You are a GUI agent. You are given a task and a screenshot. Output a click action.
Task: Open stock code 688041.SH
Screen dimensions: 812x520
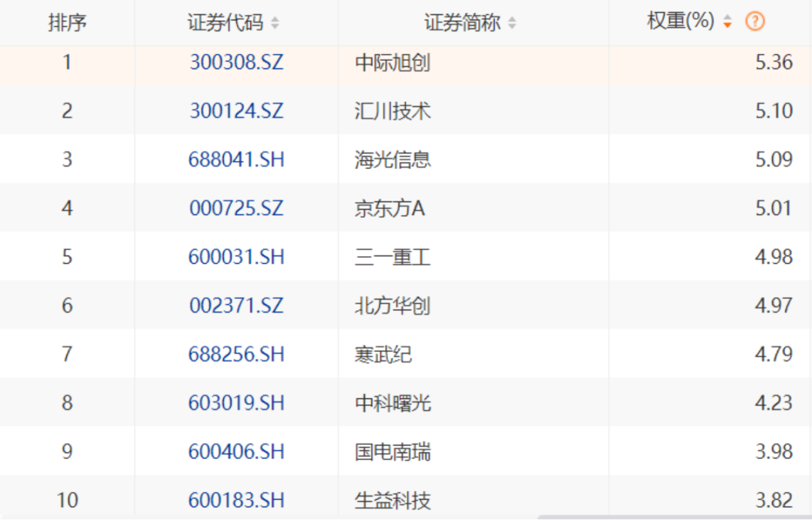(237, 160)
